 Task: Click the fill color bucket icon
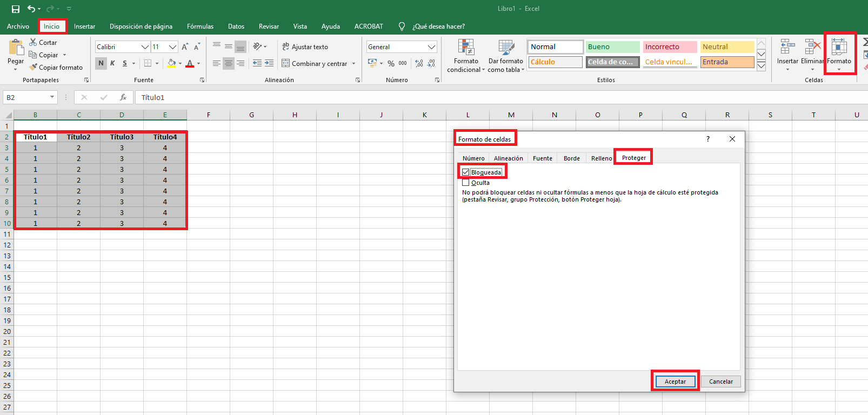click(x=171, y=63)
